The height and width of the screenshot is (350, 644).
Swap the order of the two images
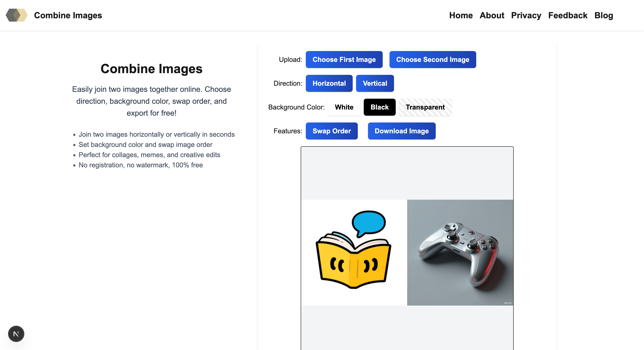coord(332,131)
